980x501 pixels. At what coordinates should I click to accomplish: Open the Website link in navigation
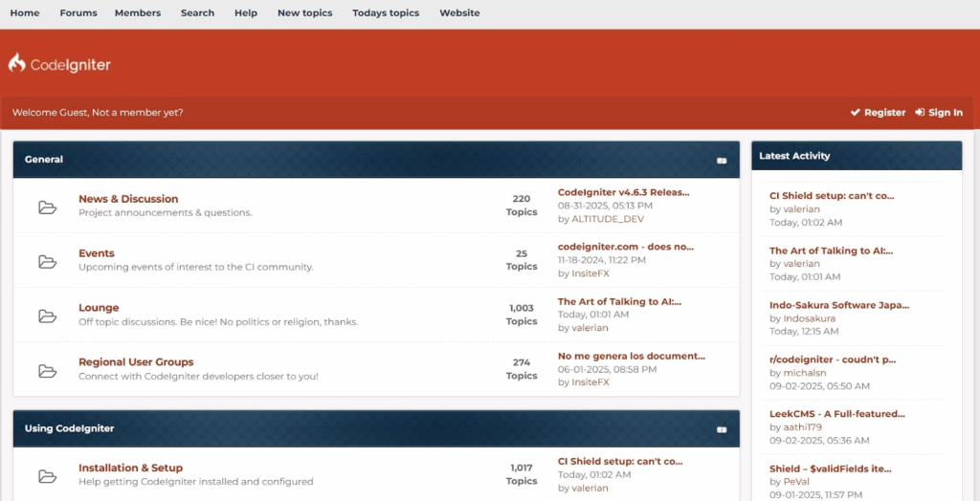coord(459,12)
